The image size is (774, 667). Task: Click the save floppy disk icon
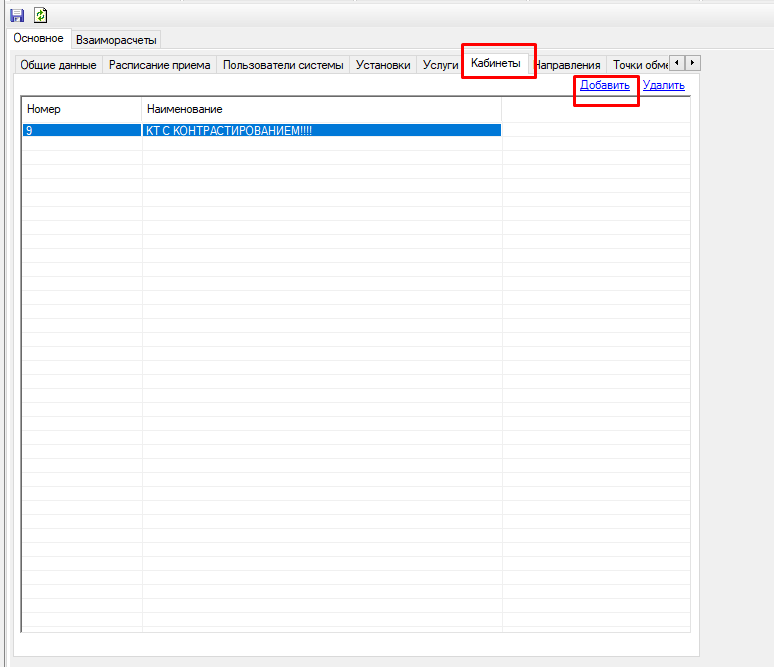coord(17,16)
